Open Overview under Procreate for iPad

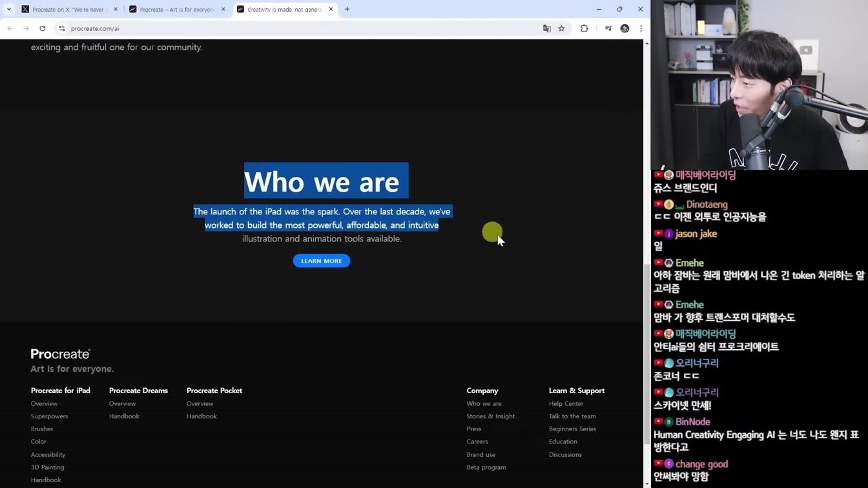[x=44, y=403]
